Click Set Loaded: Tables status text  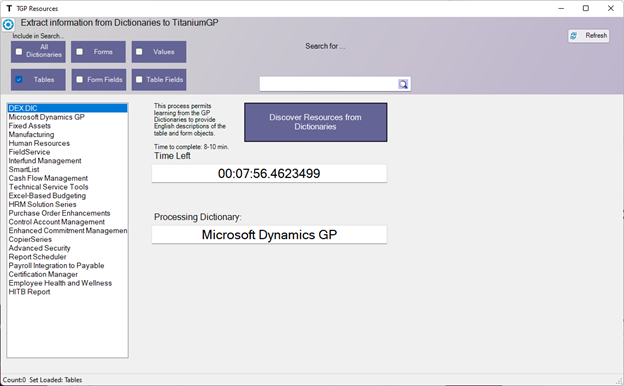pyautogui.click(x=56, y=380)
